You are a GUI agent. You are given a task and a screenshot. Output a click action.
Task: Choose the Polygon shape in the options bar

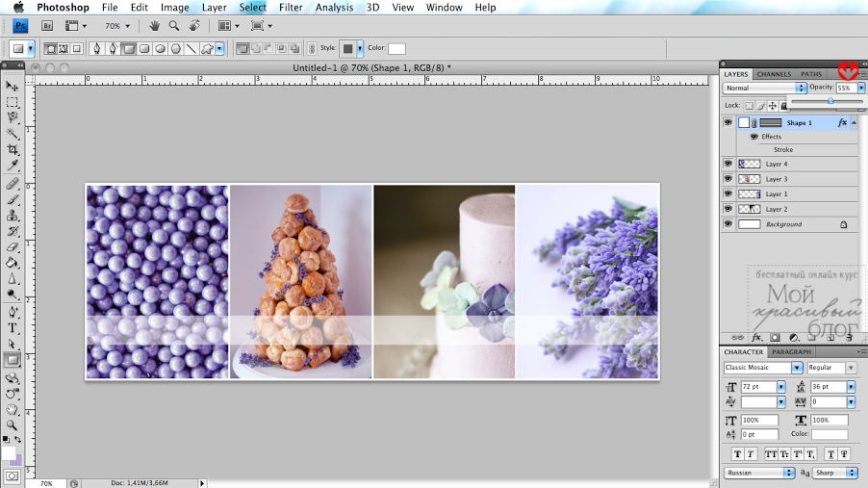pos(175,49)
